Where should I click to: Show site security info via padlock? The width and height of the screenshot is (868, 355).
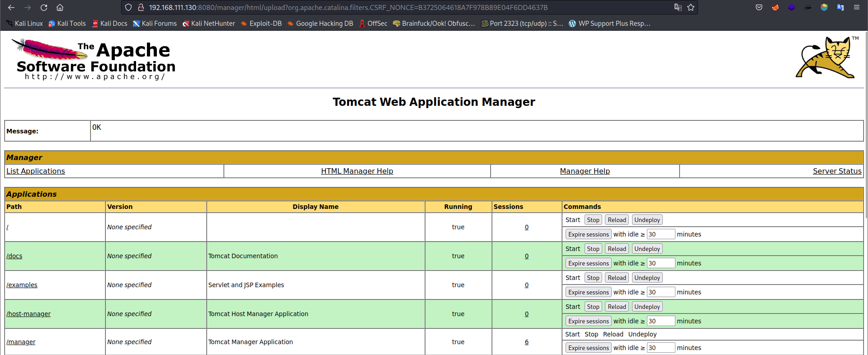coord(141,7)
